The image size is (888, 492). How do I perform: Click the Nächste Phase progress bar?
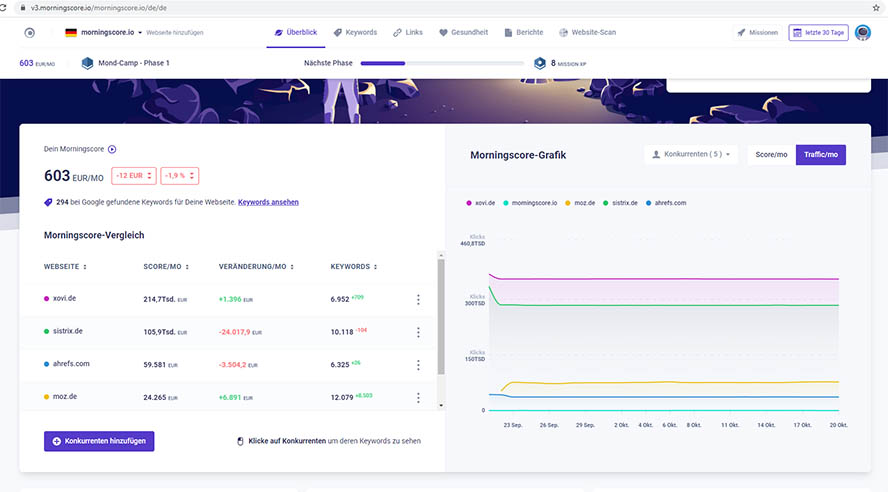point(442,63)
